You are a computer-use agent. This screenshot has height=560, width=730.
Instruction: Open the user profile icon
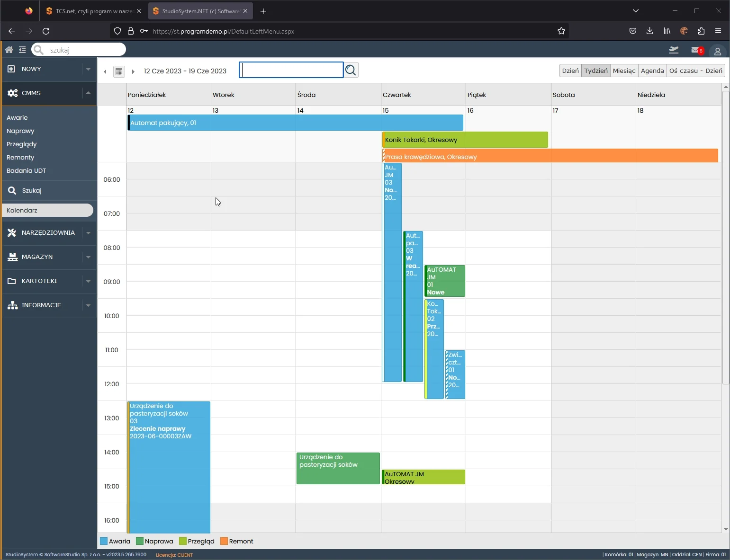click(x=717, y=51)
